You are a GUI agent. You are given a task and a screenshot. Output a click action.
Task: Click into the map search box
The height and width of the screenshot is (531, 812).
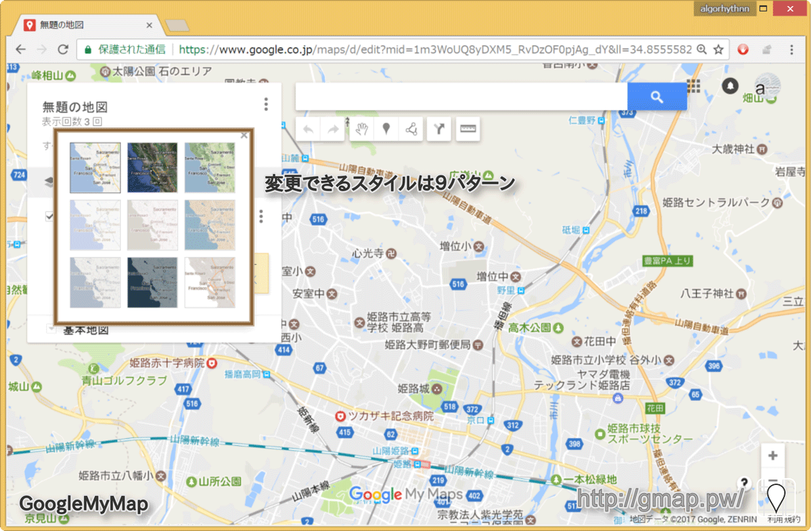pyautogui.click(x=461, y=97)
